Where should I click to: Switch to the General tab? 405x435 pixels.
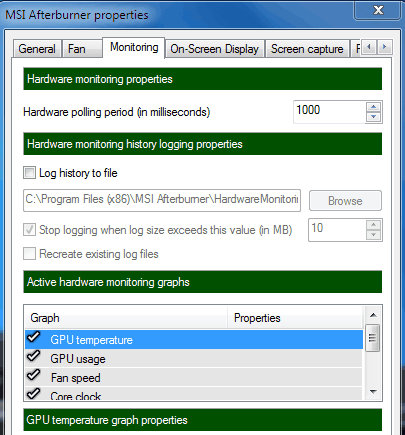tap(37, 49)
